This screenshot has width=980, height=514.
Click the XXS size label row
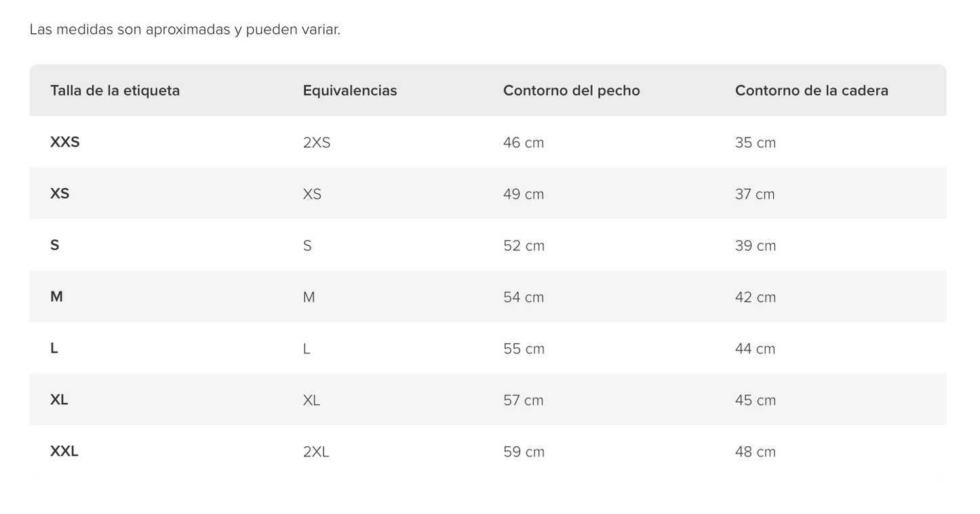point(65,142)
